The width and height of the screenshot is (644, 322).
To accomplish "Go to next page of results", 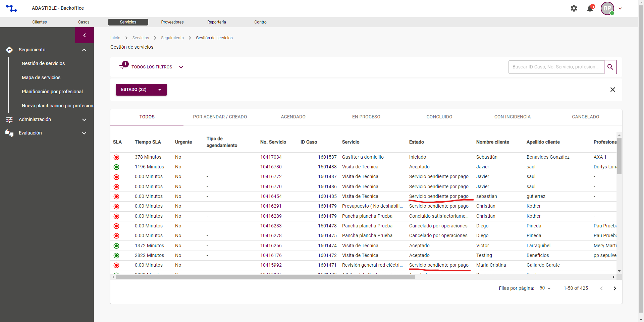I will pyautogui.click(x=615, y=288).
